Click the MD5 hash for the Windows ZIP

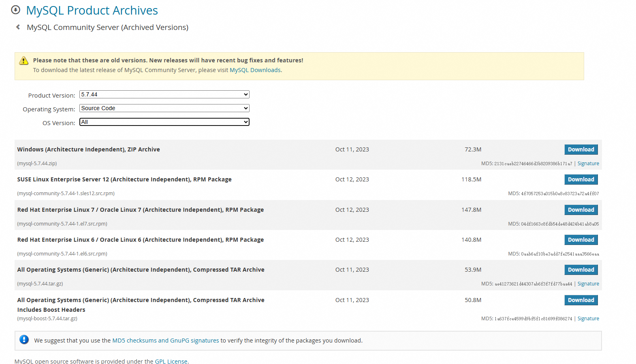pyautogui.click(x=533, y=164)
